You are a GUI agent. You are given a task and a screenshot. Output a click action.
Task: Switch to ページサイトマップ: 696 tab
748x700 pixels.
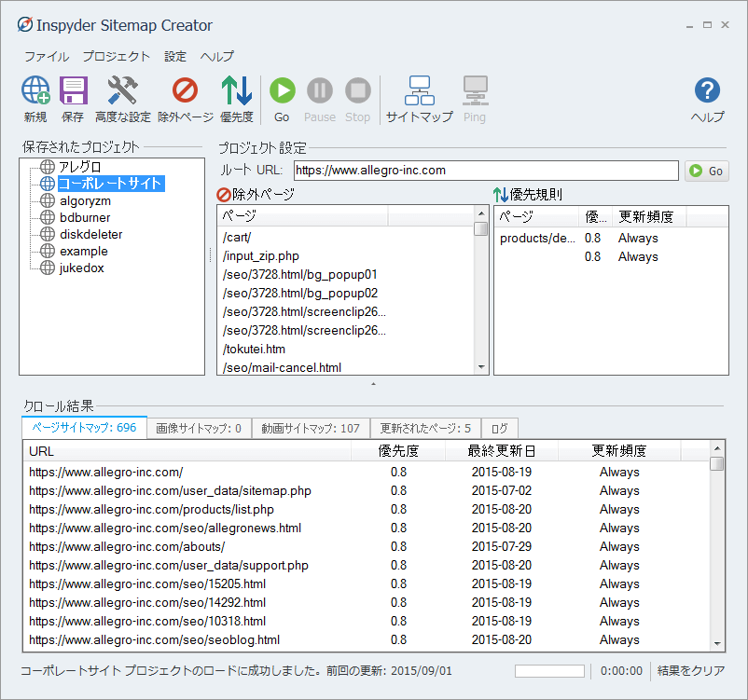pos(85,428)
